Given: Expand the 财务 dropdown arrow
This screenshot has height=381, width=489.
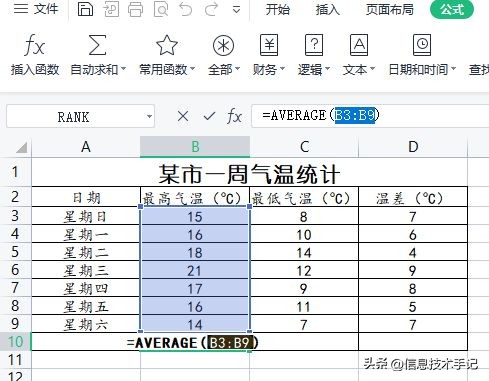Looking at the screenshot, I should (x=282, y=69).
